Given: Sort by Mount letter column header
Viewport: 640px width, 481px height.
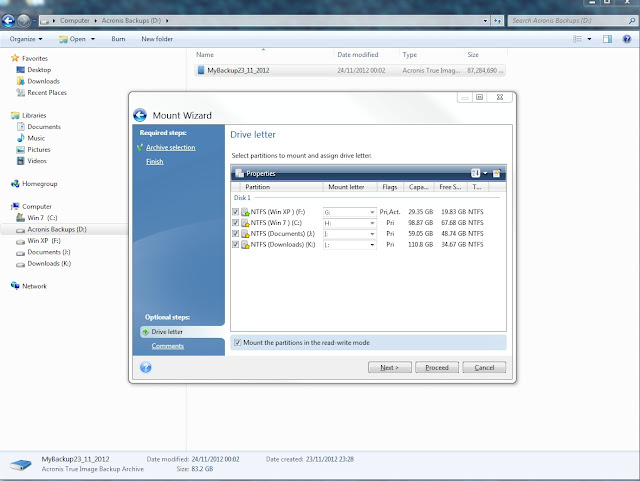Looking at the screenshot, I should [350, 187].
